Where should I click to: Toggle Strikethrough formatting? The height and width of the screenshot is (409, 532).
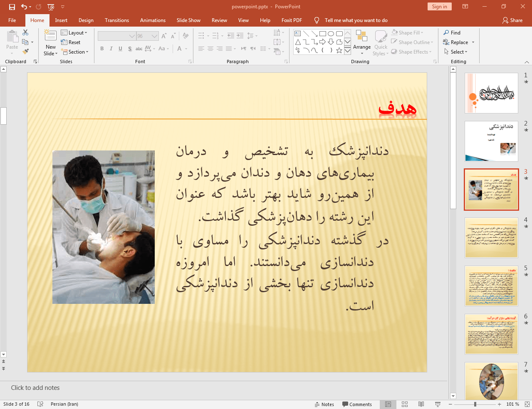click(x=139, y=49)
